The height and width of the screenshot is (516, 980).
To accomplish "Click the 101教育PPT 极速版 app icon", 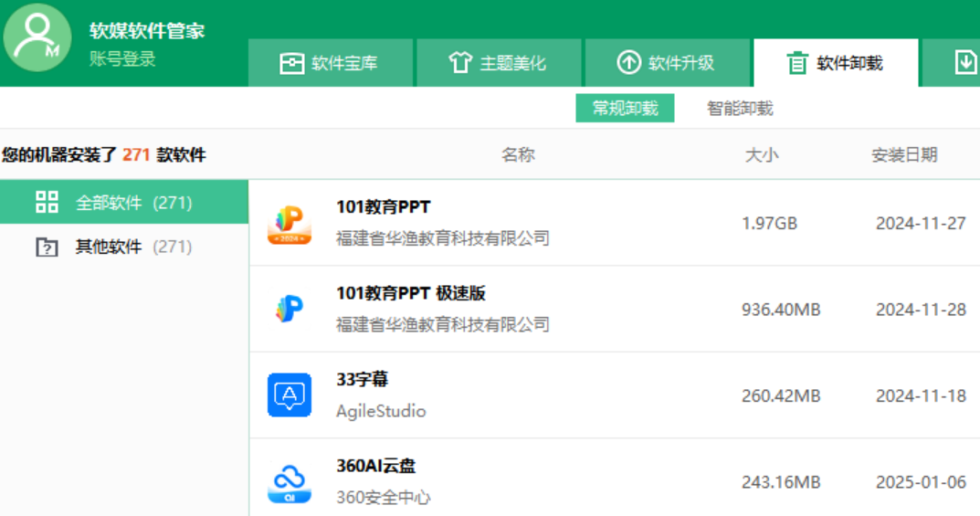I will point(290,310).
